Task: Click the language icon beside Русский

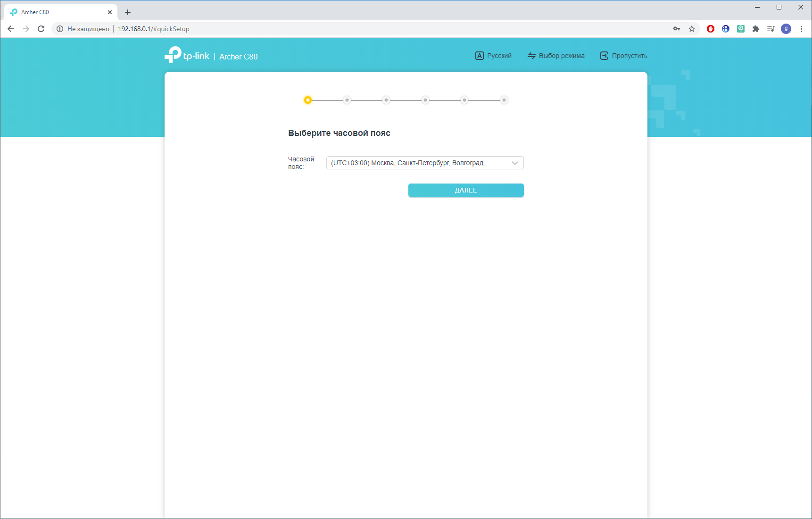Action: coord(480,56)
